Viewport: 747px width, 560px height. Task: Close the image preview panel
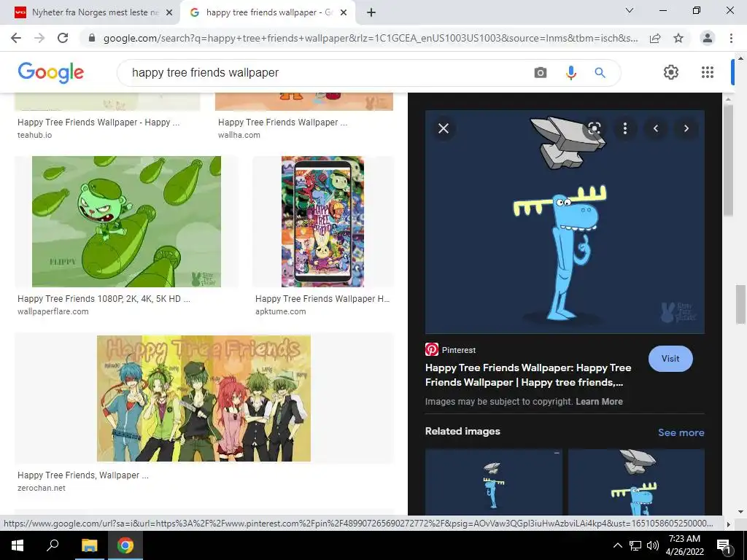444,128
